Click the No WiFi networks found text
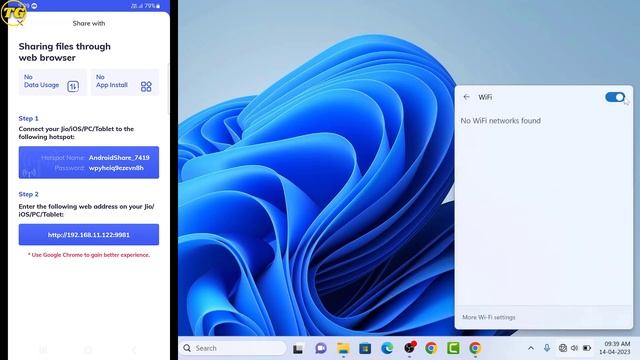Screen dimensions: 640x360 (x=500, y=121)
